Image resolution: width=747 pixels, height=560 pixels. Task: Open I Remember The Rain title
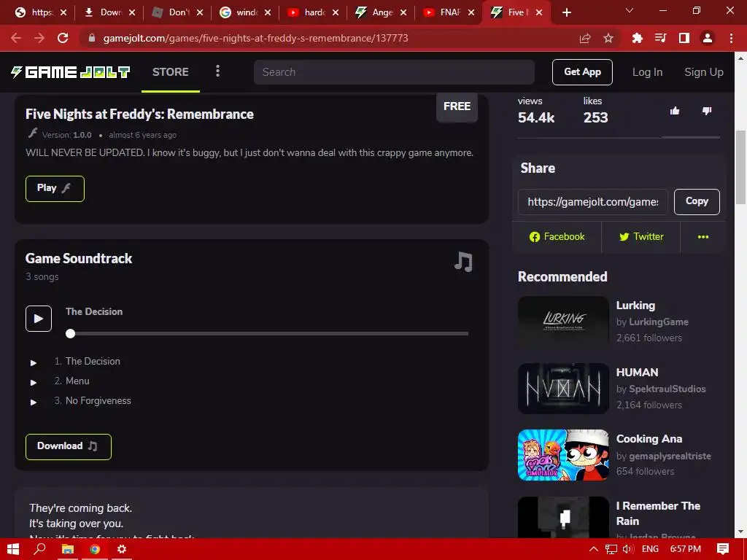pyautogui.click(x=658, y=513)
